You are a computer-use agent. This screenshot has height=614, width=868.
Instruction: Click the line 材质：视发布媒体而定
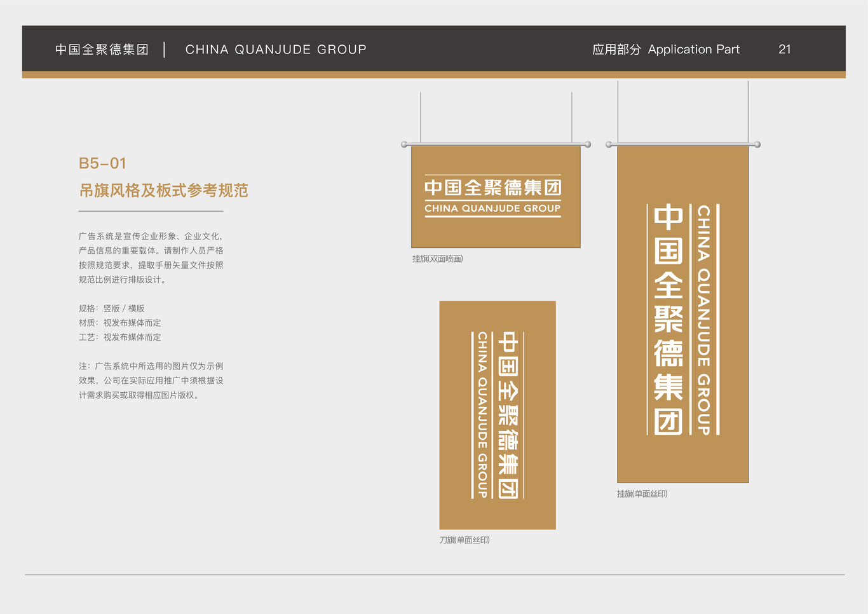click(120, 323)
